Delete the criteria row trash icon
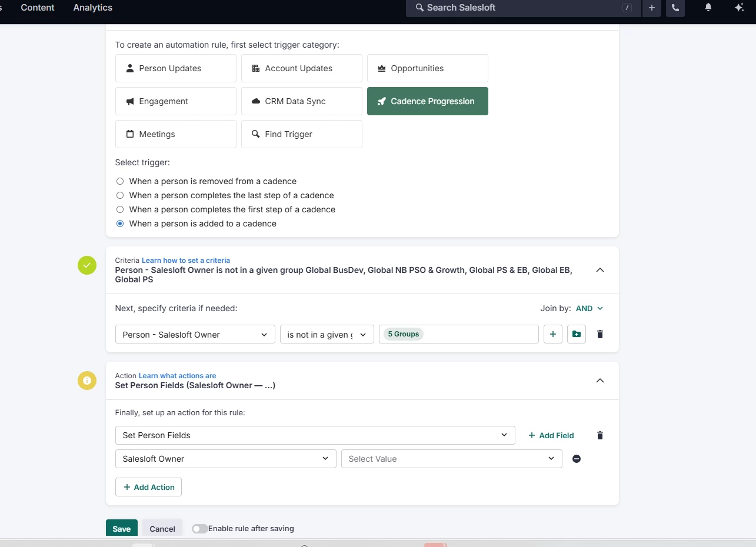Image resolution: width=756 pixels, height=547 pixels. [600, 334]
